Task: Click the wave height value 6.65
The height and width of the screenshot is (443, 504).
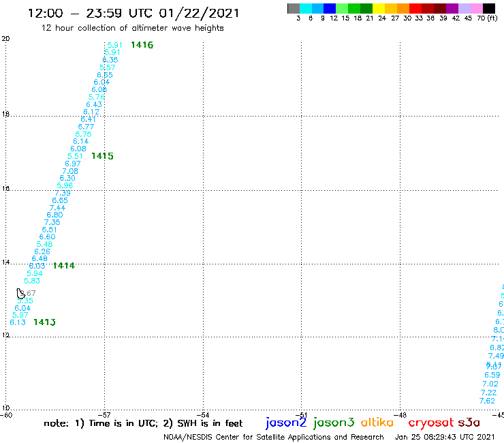Action: point(60,200)
